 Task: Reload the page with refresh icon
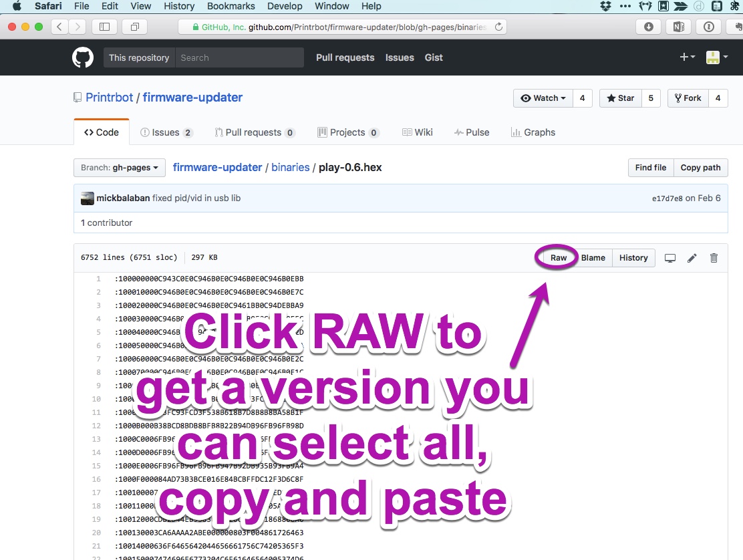pyautogui.click(x=498, y=27)
